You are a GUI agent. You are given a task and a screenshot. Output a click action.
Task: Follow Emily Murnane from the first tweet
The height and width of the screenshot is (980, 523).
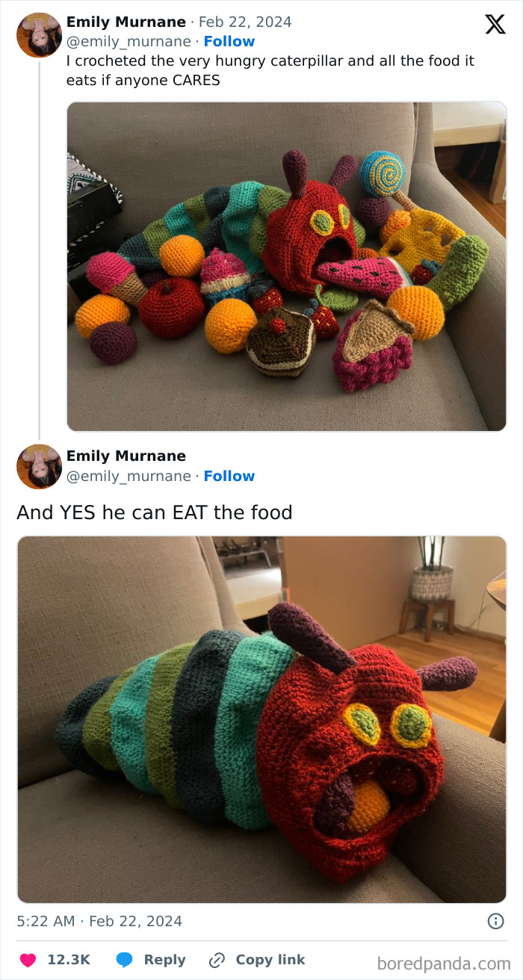(x=229, y=41)
